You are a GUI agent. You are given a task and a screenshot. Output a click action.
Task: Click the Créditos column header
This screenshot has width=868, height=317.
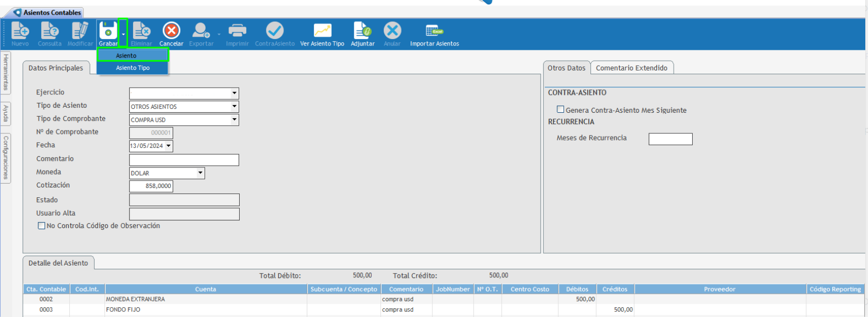pyautogui.click(x=615, y=289)
